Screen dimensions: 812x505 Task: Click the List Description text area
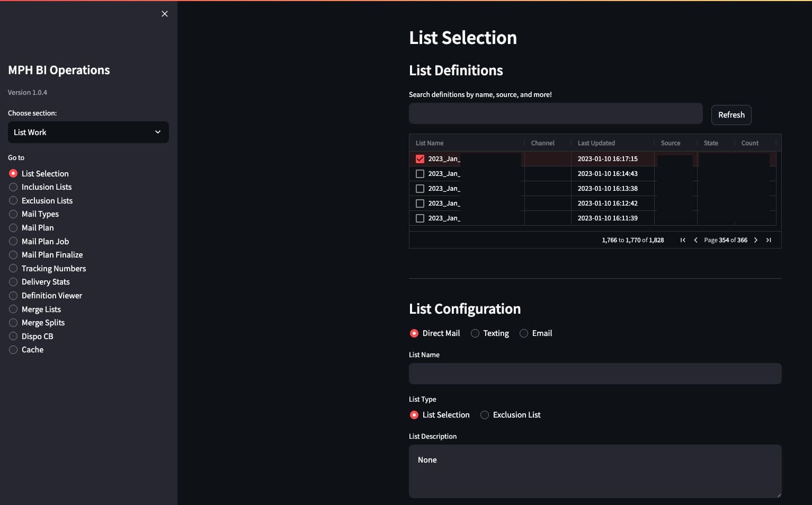595,471
